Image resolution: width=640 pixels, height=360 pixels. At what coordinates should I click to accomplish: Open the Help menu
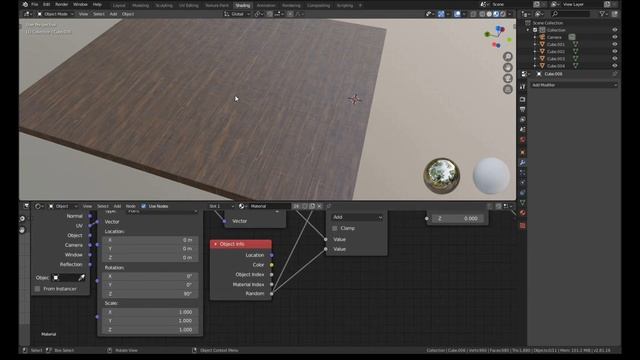tap(97, 4)
